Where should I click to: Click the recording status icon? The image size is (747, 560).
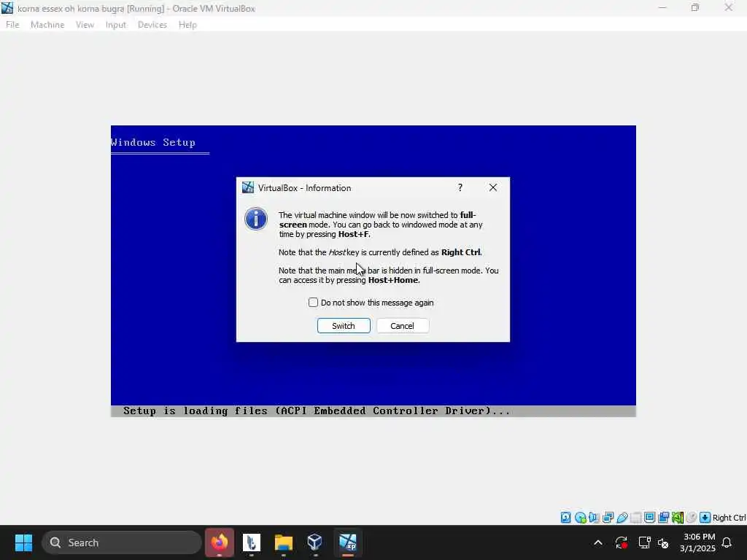pyautogui.click(x=664, y=518)
